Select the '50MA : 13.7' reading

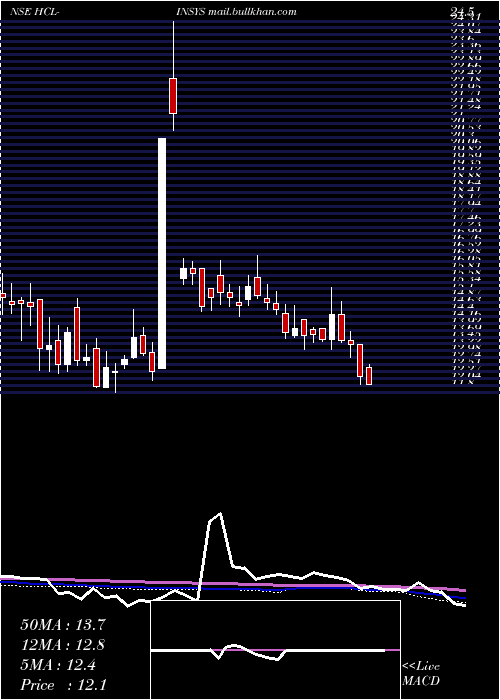coord(63,625)
